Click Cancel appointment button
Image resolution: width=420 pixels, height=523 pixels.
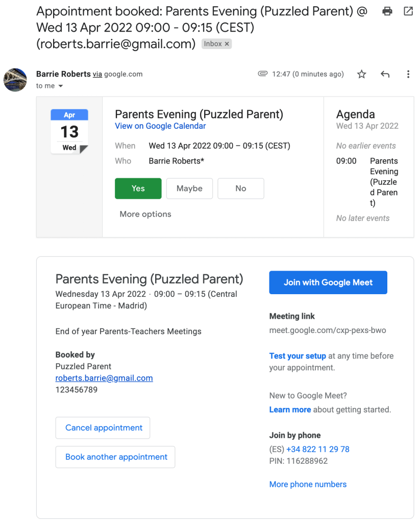(103, 428)
